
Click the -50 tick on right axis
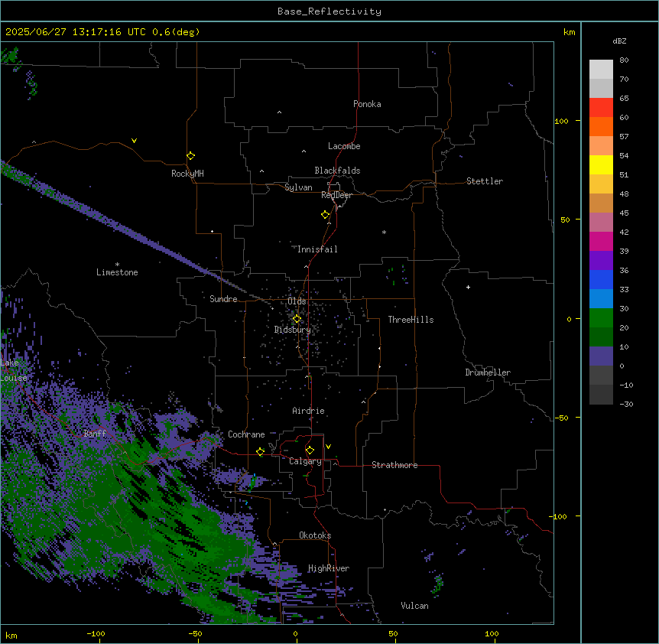tap(563, 418)
